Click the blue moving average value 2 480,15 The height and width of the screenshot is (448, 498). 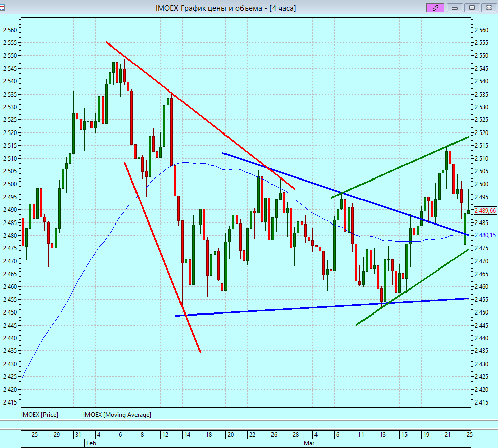click(485, 235)
